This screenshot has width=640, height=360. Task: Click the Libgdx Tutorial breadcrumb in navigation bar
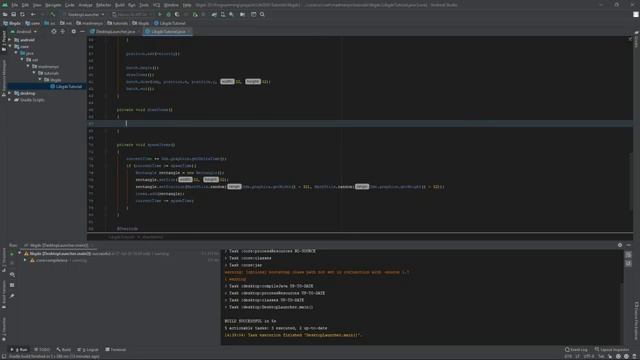pos(170,23)
